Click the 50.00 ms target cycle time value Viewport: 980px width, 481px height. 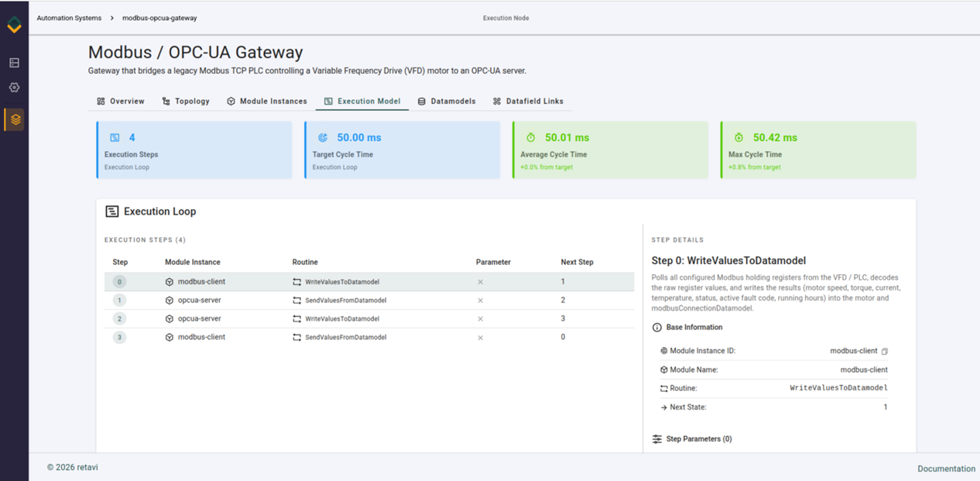[x=359, y=138]
